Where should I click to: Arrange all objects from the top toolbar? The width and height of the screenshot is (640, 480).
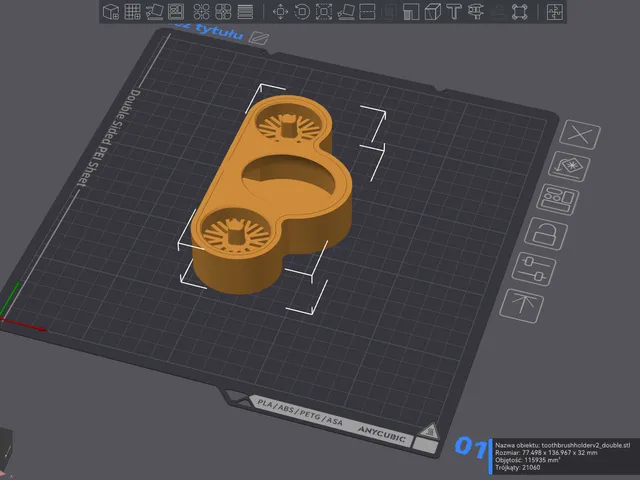coord(176,12)
